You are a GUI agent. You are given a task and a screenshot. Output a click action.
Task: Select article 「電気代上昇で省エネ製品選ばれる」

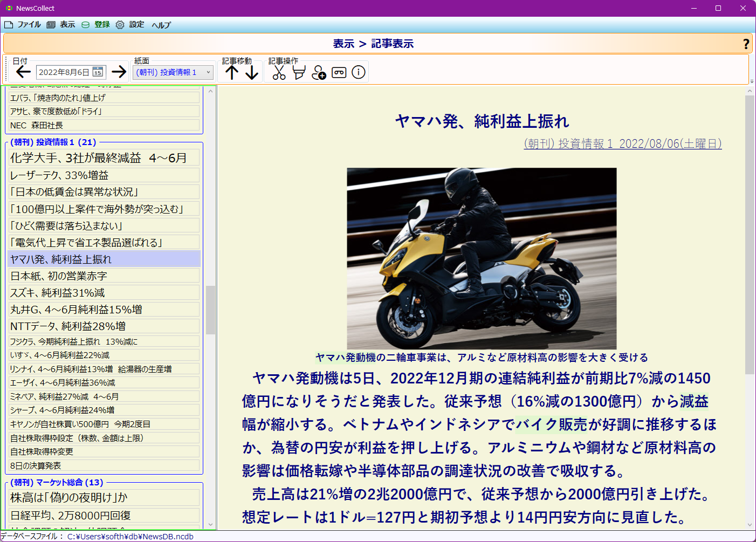[x=104, y=242]
